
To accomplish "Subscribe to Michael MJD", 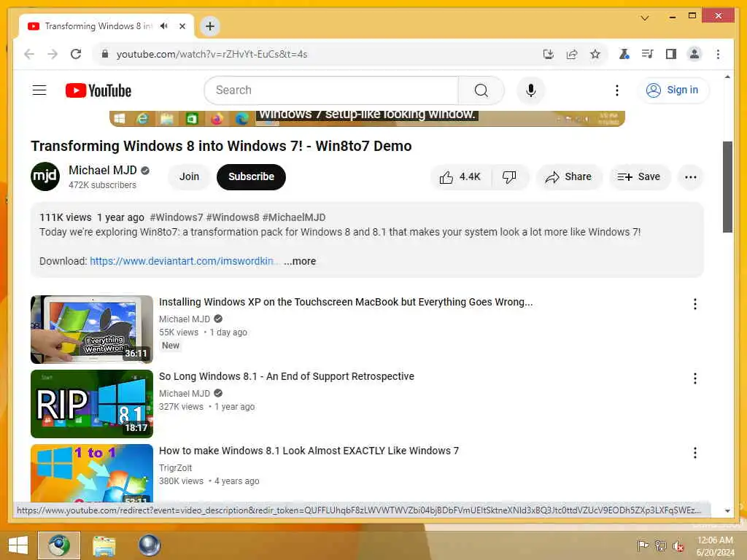I will [251, 176].
